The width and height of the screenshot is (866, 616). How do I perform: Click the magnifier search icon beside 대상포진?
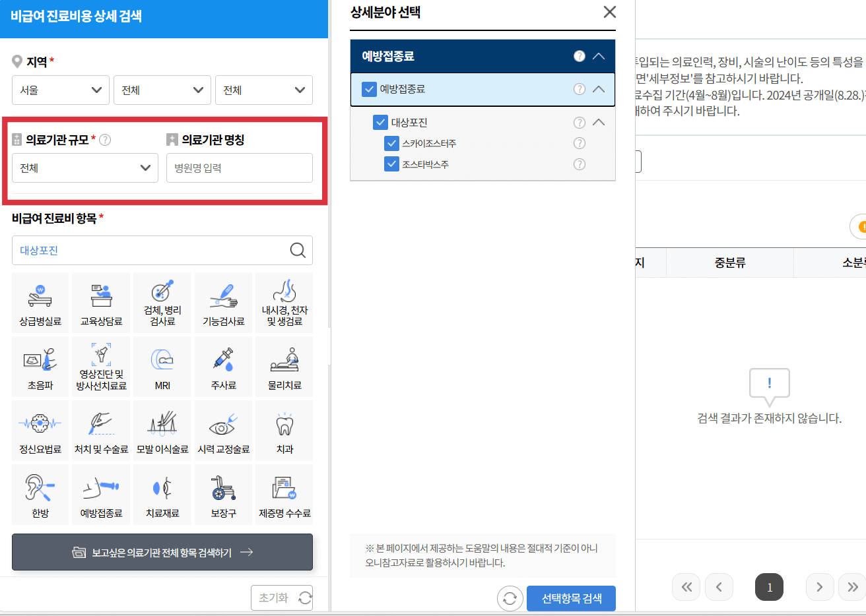(x=298, y=250)
